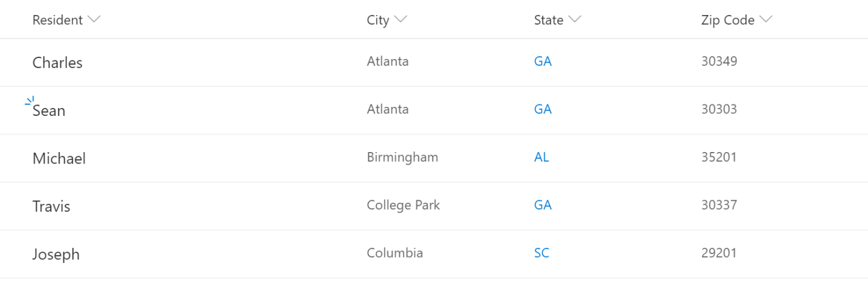Open the Sean resident item
Viewport: 868px width, 283px height.
pos(49,111)
